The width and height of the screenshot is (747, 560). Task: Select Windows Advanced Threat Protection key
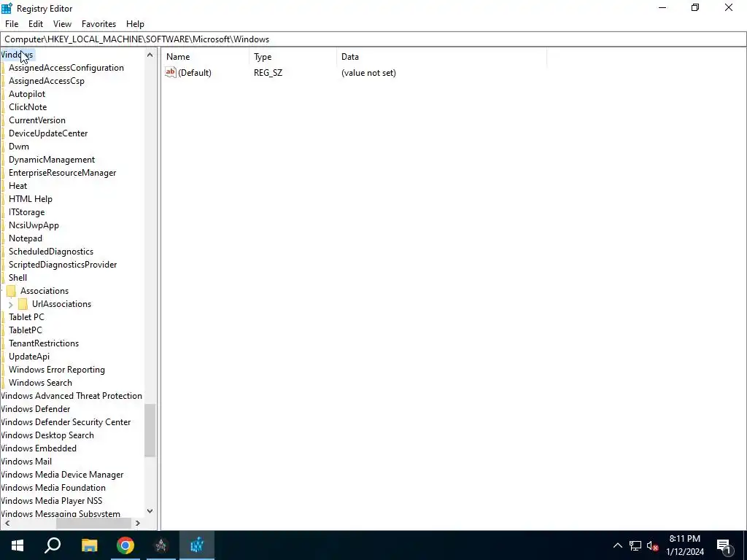(x=71, y=396)
